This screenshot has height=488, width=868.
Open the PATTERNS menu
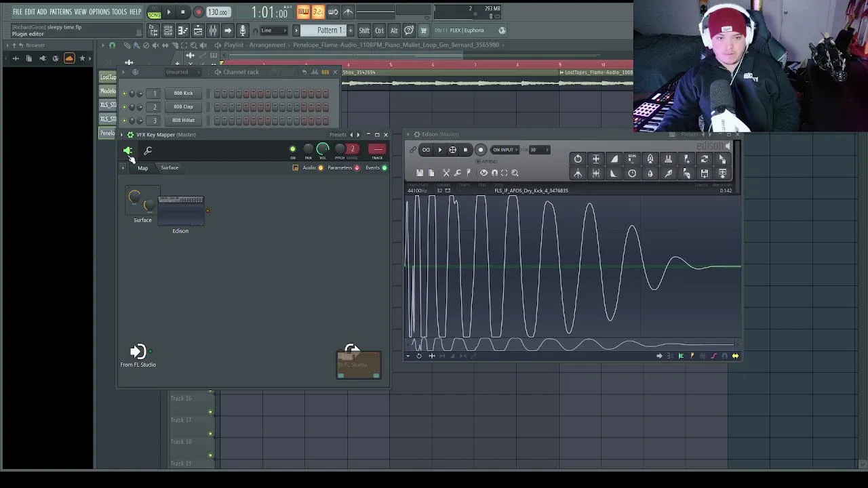60,12
